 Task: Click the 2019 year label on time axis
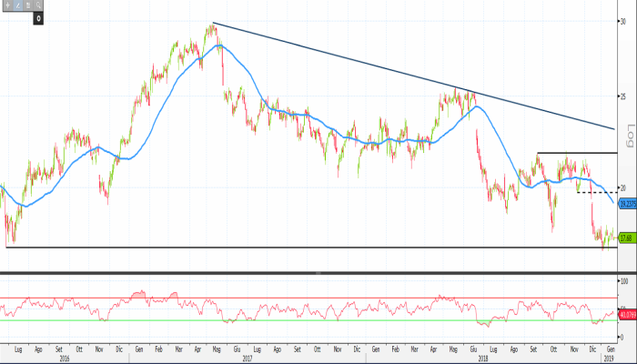(612, 359)
